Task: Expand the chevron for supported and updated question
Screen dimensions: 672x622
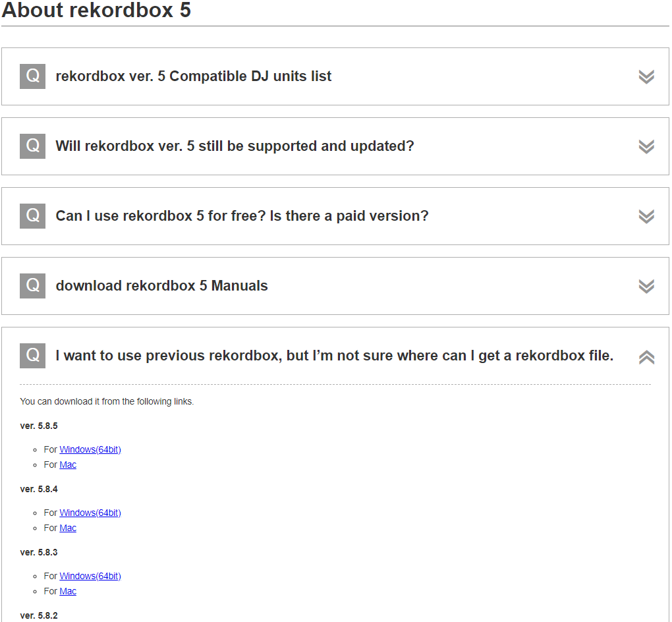Action: pyautogui.click(x=646, y=147)
